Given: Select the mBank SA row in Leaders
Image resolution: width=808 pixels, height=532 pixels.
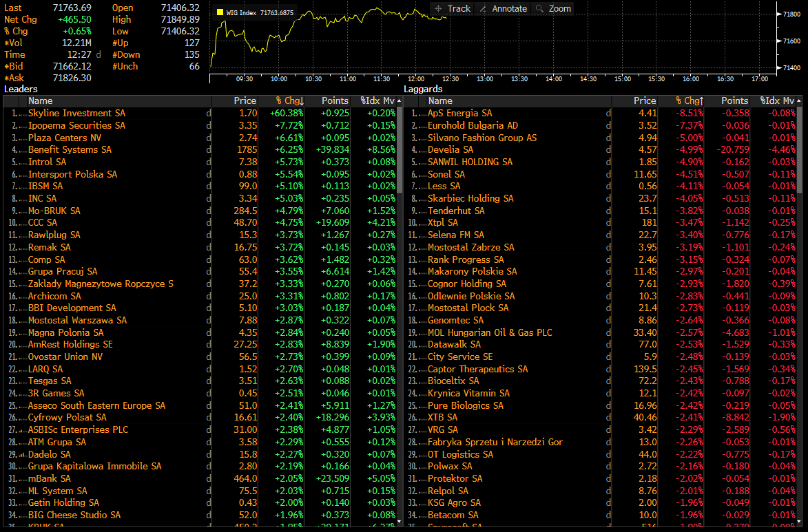Looking at the screenshot, I should pyautogui.click(x=49, y=478).
